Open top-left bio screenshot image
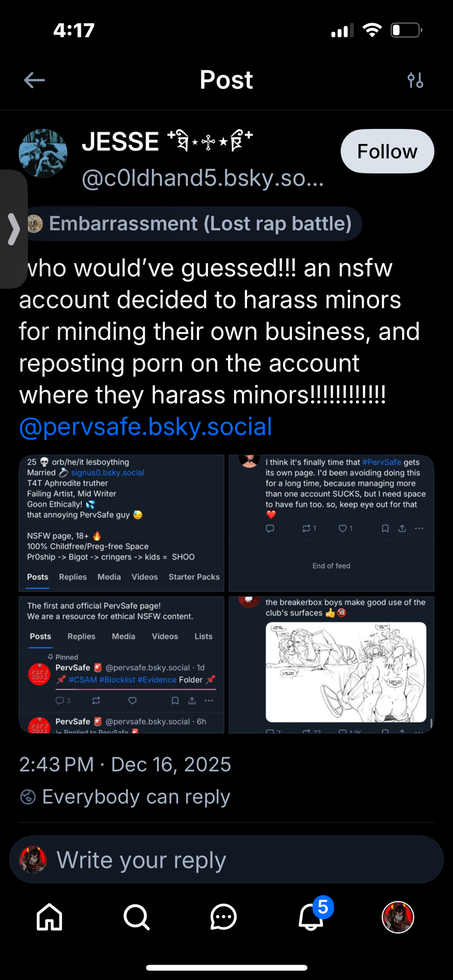Screen dimensions: 453x980 click(x=122, y=523)
